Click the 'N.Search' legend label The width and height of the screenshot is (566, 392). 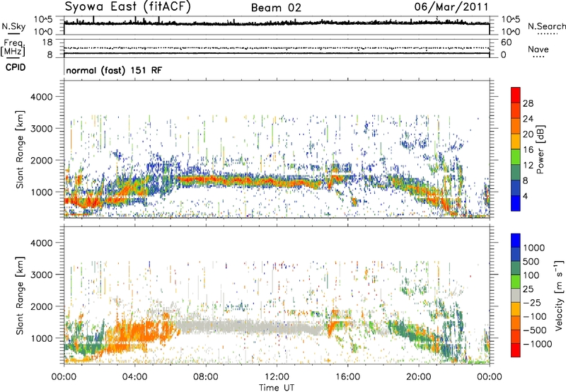[546, 26]
